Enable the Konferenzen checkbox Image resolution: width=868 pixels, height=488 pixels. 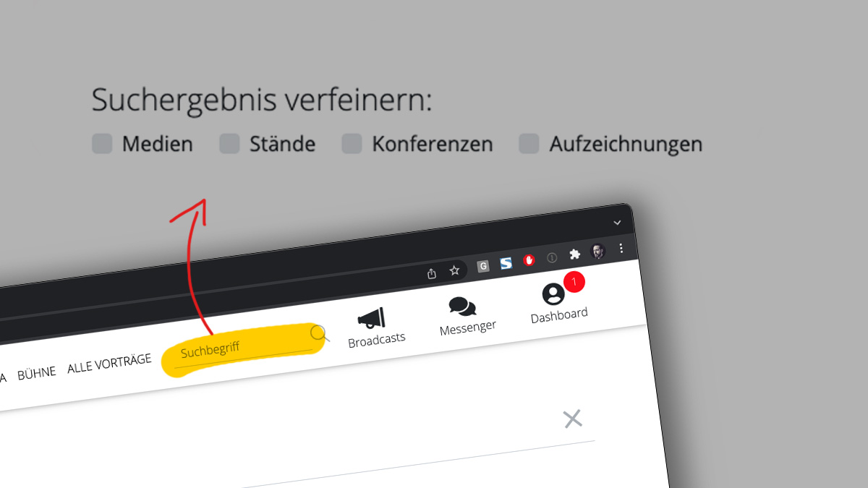pyautogui.click(x=352, y=144)
